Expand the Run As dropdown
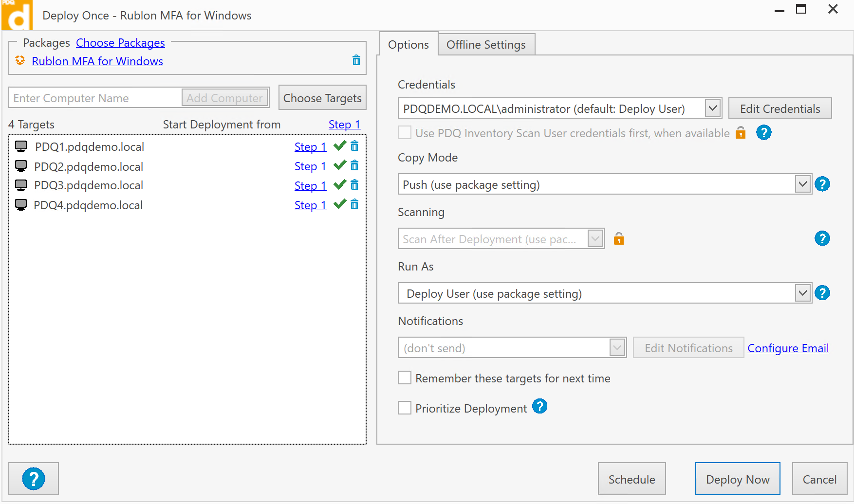The height and width of the screenshot is (504, 854). click(x=802, y=293)
